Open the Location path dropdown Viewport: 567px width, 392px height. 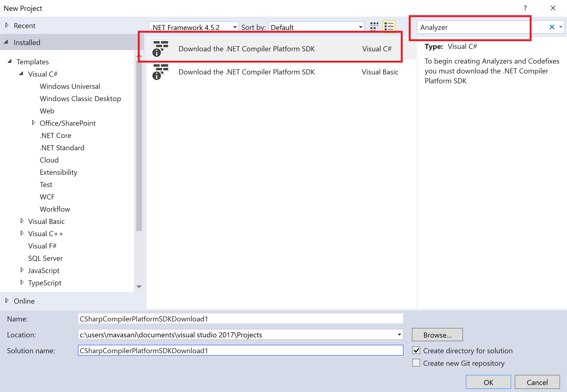(x=399, y=334)
